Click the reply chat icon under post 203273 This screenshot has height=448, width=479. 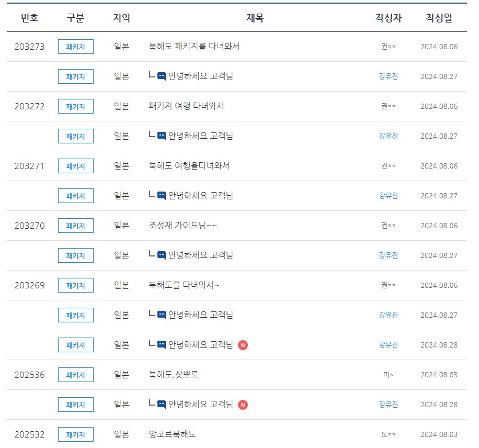[x=161, y=76]
